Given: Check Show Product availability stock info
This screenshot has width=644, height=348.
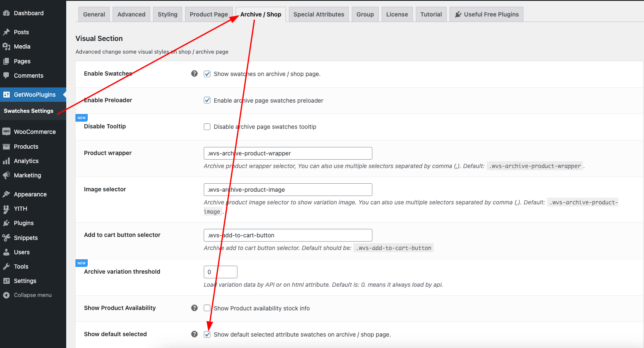Looking at the screenshot, I should (207, 308).
